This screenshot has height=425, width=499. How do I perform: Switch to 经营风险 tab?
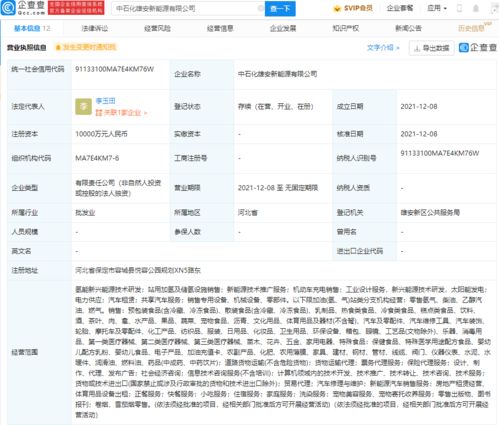[157, 28]
